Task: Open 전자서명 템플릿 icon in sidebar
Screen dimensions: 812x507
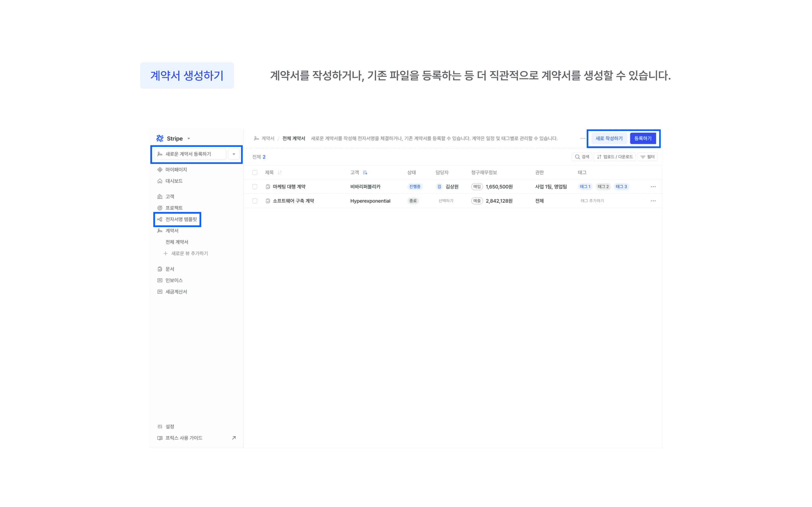Action: pyautogui.click(x=160, y=219)
